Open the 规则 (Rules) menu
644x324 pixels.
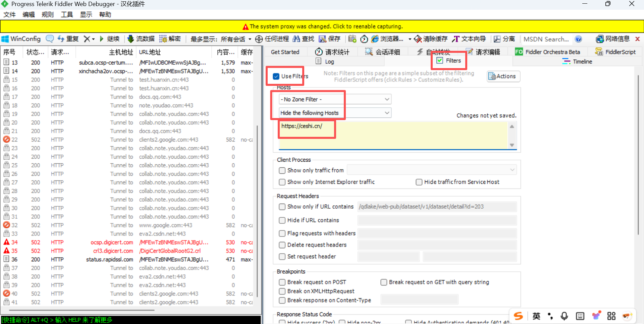tap(48, 14)
